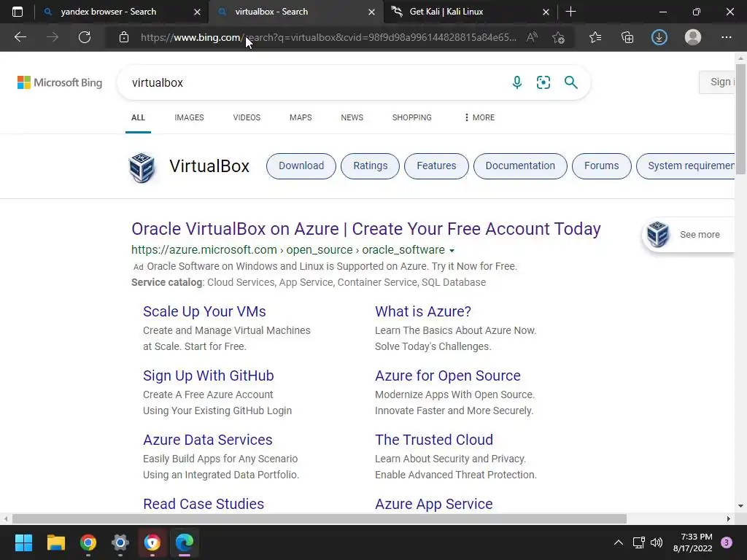Select the MAPS search tab
The height and width of the screenshot is (560, 747).
[x=301, y=117]
